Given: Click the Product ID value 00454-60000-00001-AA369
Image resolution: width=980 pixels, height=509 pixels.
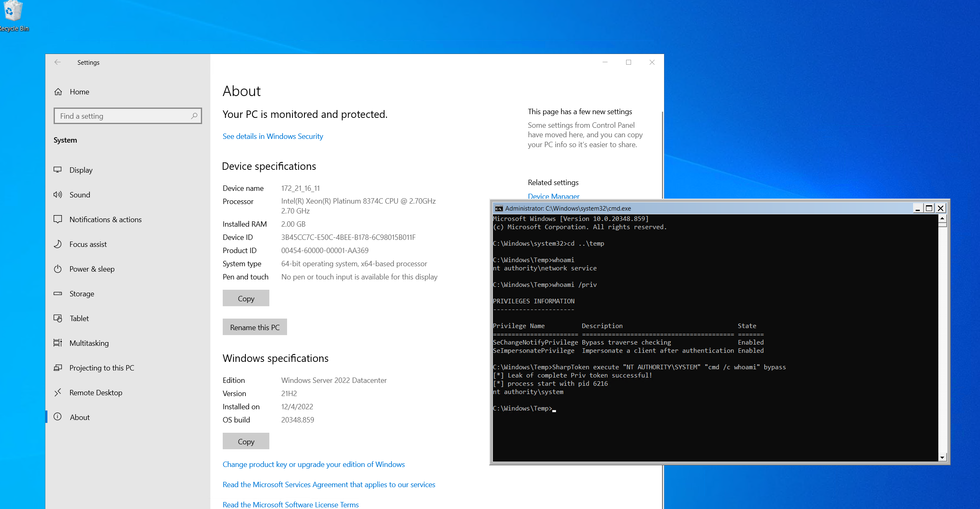Looking at the screenshot, I should point(325,251).
